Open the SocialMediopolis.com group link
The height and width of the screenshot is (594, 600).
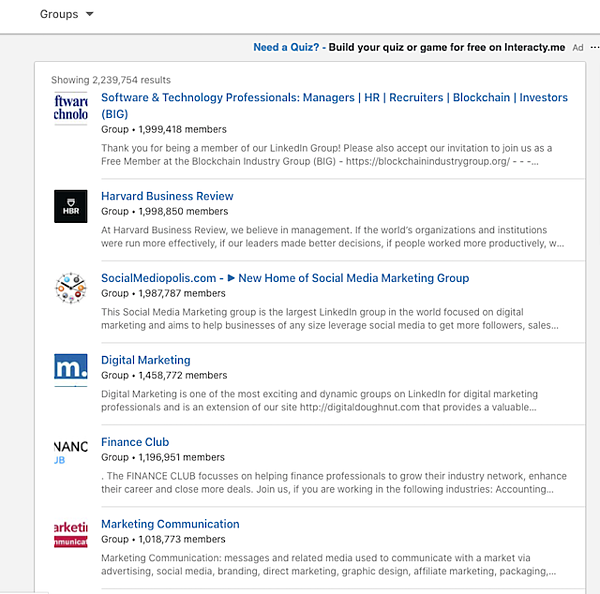(x=285, y=278)
